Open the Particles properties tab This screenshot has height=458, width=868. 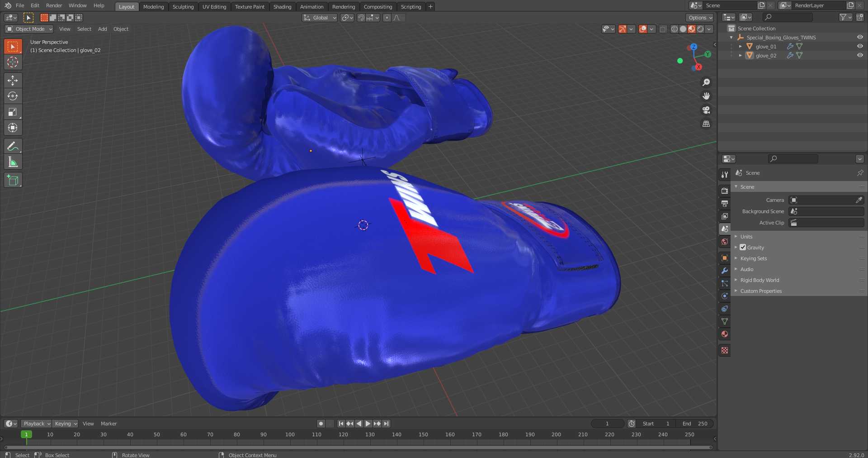725,283
